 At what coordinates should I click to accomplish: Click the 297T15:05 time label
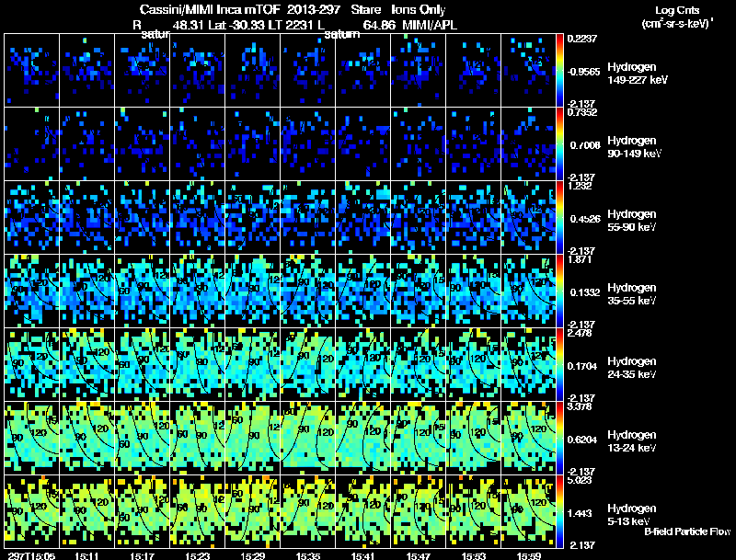(31, 555)
